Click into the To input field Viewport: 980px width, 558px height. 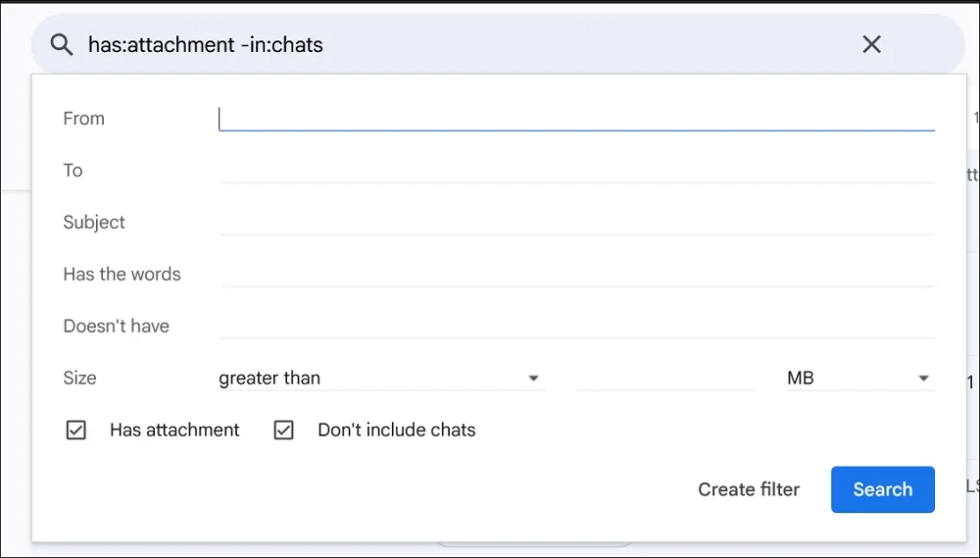576,171
